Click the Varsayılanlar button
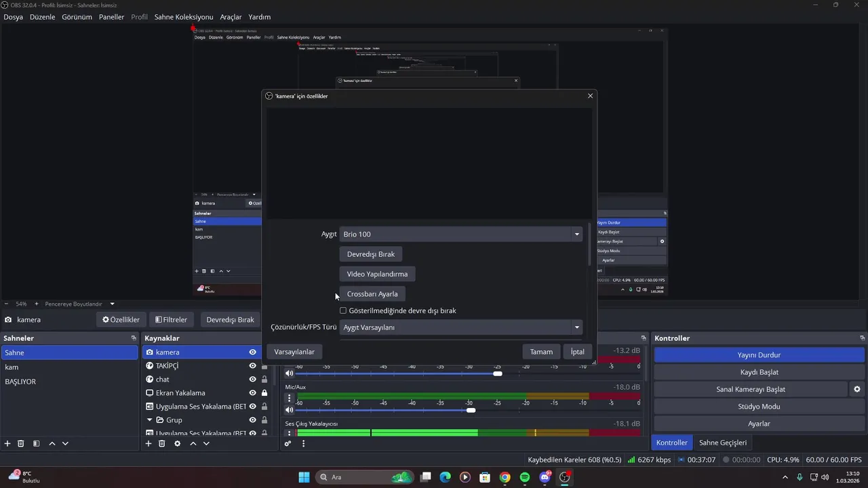The width and height of the screenshot is (868, 488). (294, 352)
